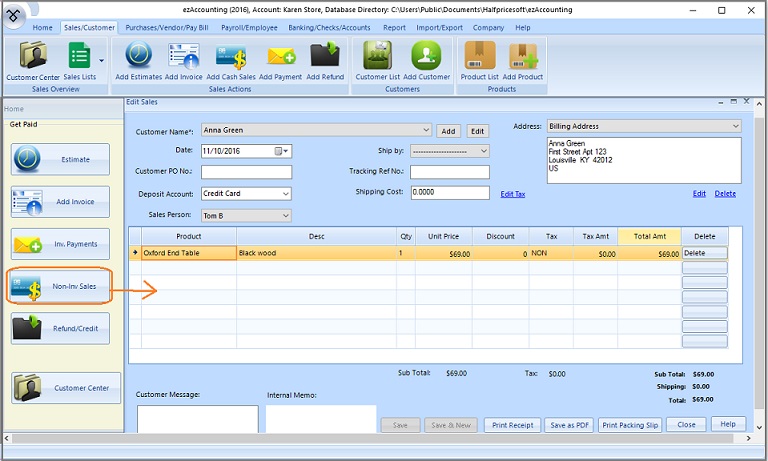Open the Deposit Account dropdown
Viewport: 768px width, 461px height.
[285, 194]
